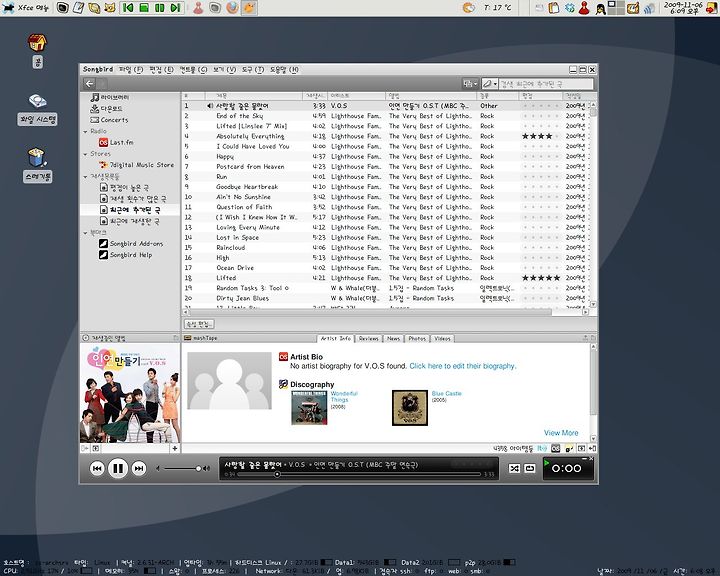This screenshot has width=720, height=576.
Task: Select the 'Dirty Jean Blues' track row
Action: (386, 298)
